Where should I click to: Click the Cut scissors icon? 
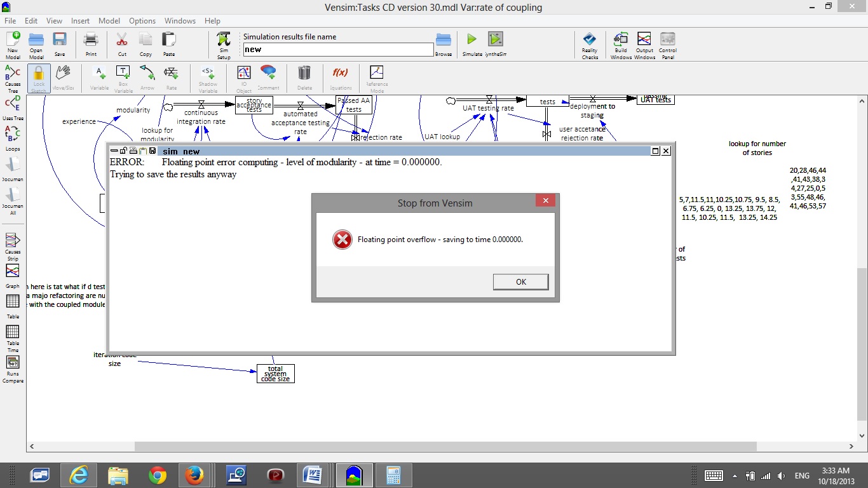coord(121,44)
